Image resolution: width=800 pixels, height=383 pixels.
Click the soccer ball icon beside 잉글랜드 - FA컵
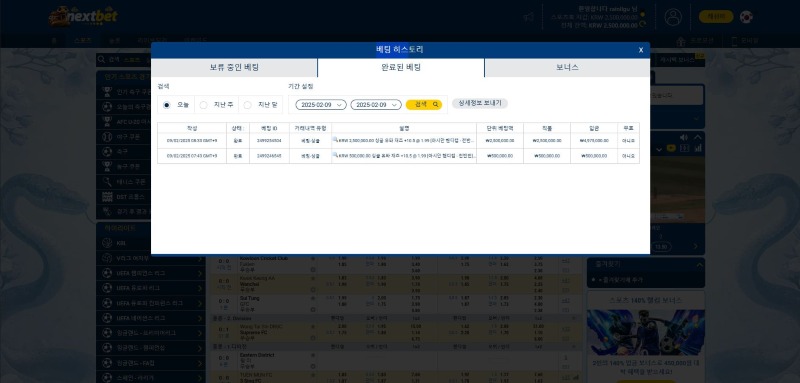click(x=107, y=363)
